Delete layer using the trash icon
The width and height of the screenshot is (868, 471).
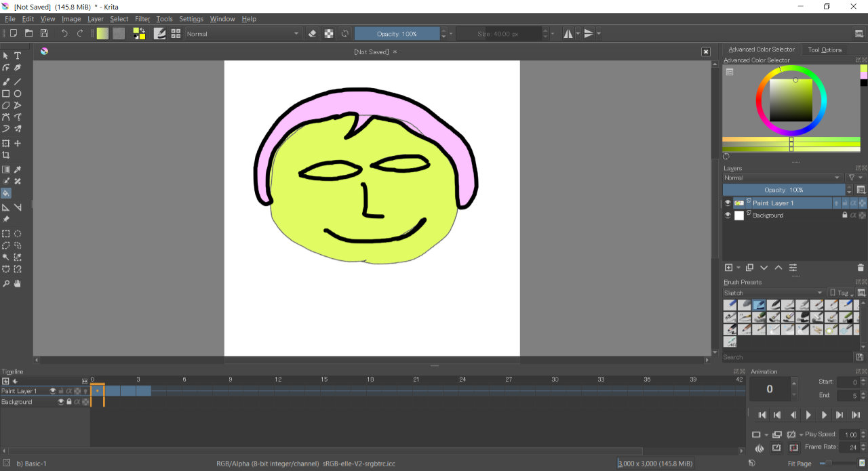pyautogui.click(x=861, y=268)
